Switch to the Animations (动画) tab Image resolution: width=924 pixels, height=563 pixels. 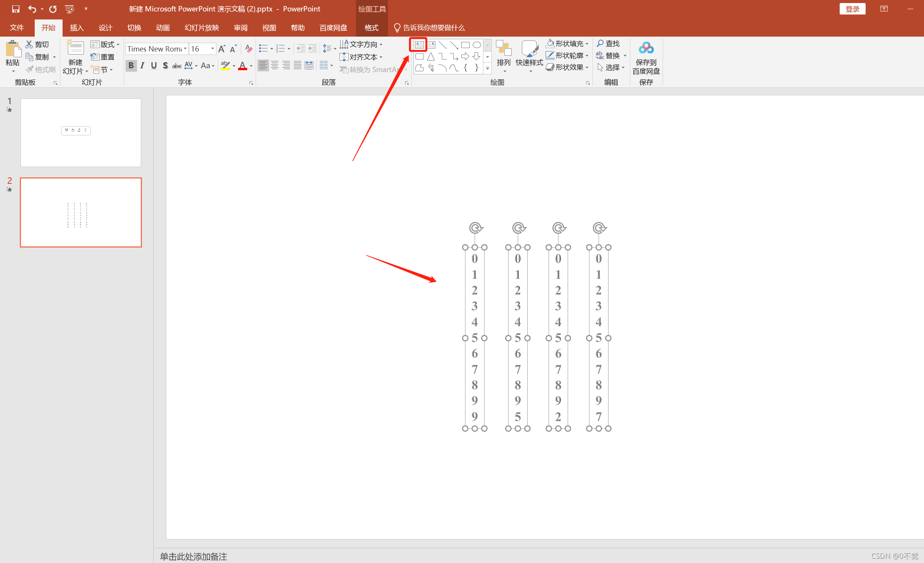163,28
